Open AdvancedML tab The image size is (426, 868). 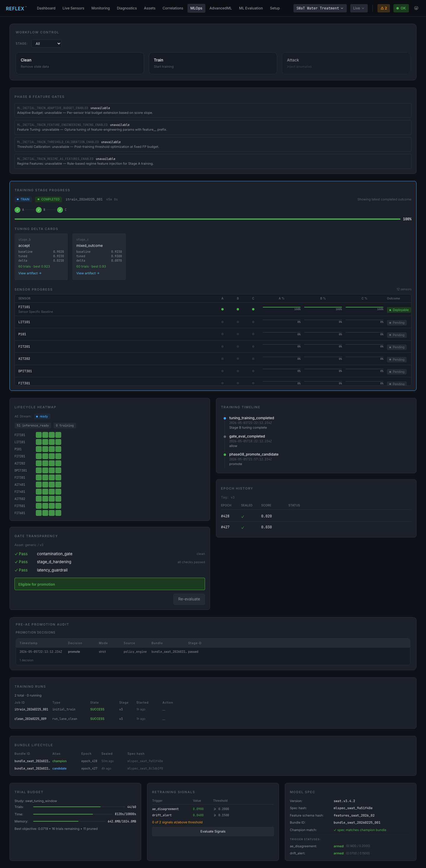(221, 8)
